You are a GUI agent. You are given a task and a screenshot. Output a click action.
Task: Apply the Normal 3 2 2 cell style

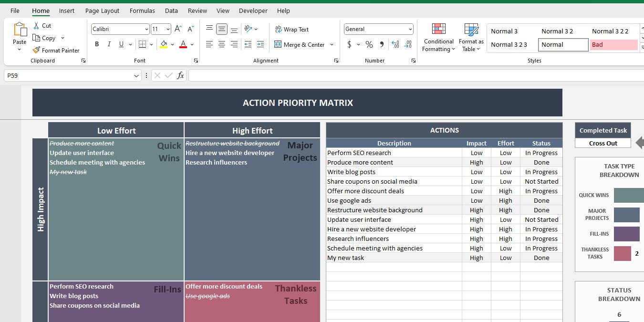point(614,31)
